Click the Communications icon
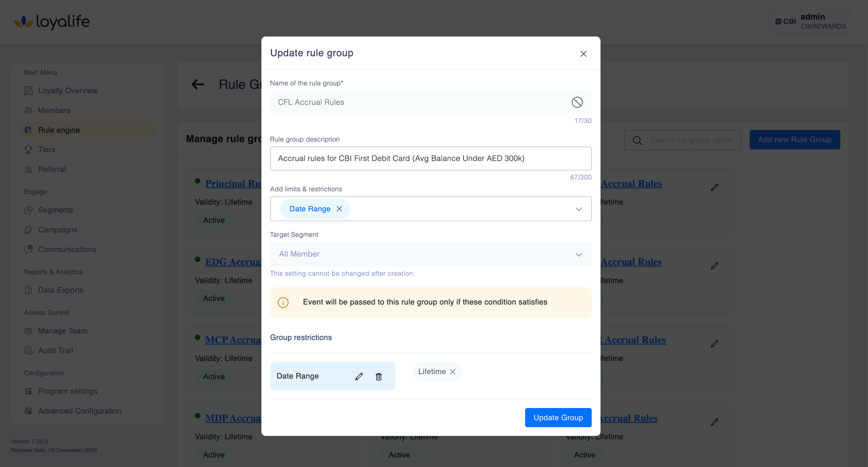The width and height of the screenshot is (868, 467). pos(28,249)
